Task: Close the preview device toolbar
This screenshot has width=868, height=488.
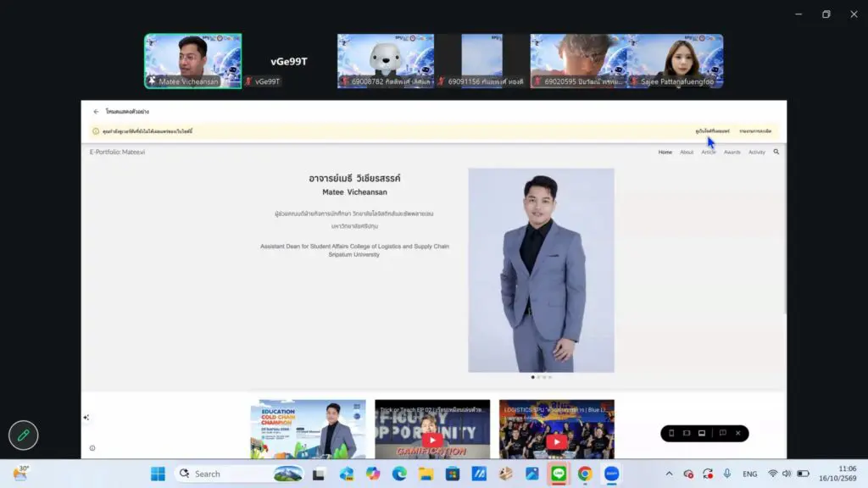Action: coord(738,433)
